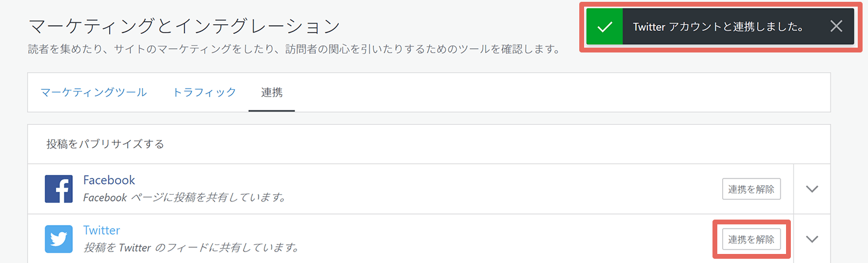The image size is (868, 263).
Task: Click the page subtitle starting with 読者を集めたり
Action: pos(294,49)
